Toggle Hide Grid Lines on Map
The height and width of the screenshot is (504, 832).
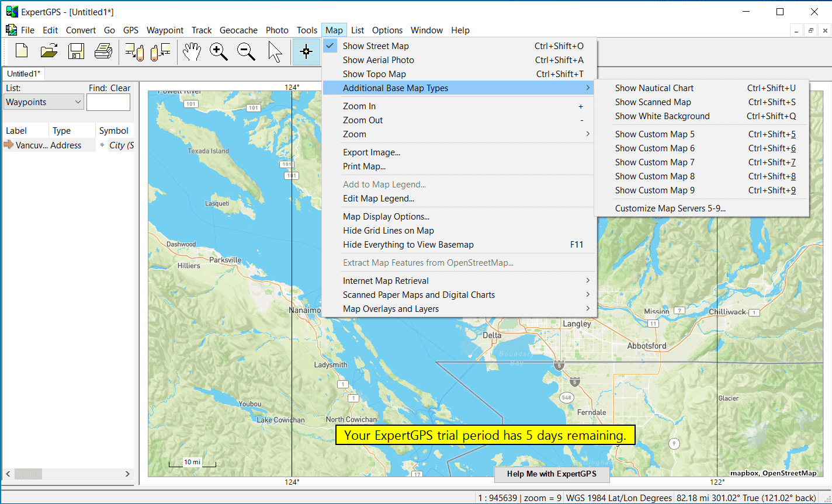coord(388,231)
